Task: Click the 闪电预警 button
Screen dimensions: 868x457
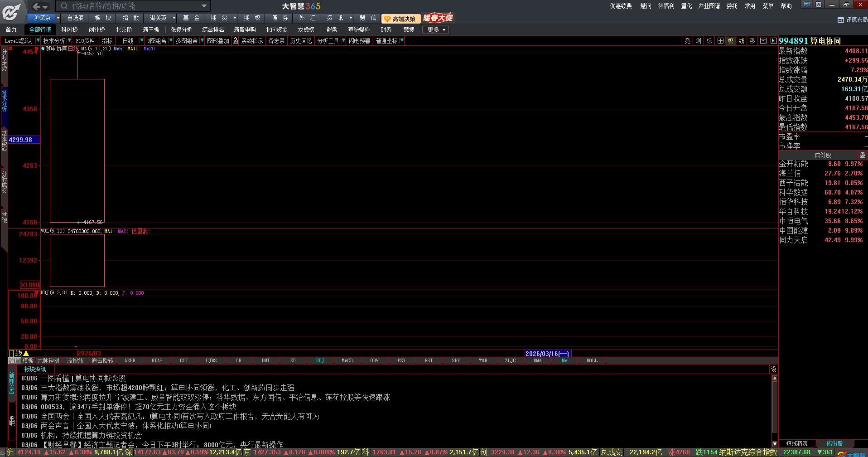Action: click(359, 41)
